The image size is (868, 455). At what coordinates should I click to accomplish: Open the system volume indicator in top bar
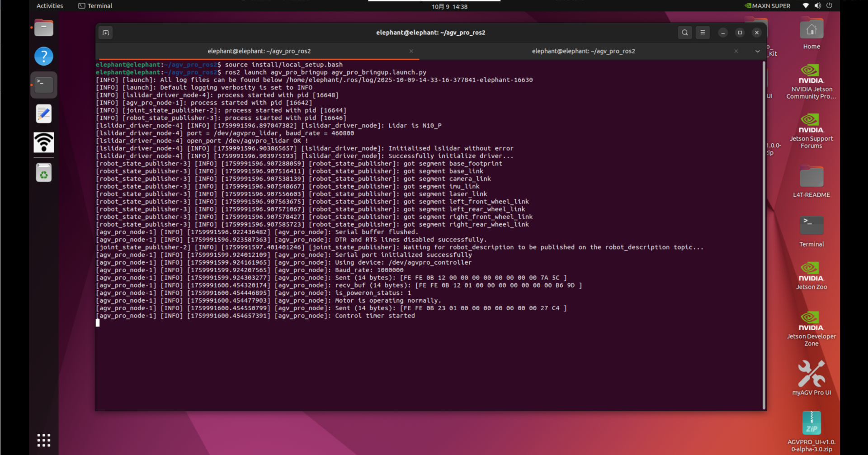[x=817, y=6]
